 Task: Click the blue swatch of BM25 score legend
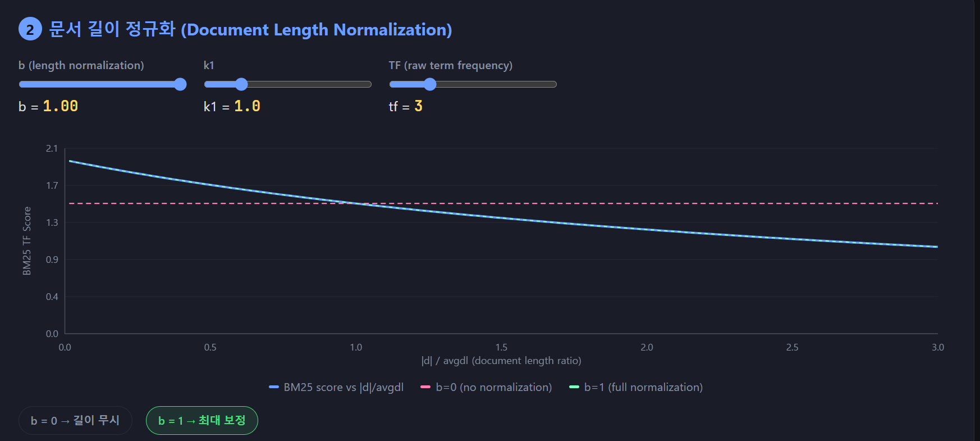click(x=274, y=387)
